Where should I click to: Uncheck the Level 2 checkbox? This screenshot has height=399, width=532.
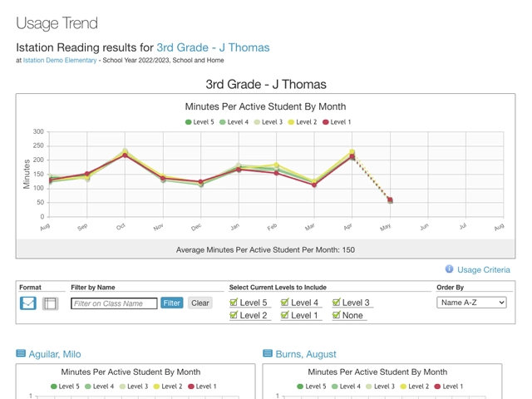pos(234,315)
